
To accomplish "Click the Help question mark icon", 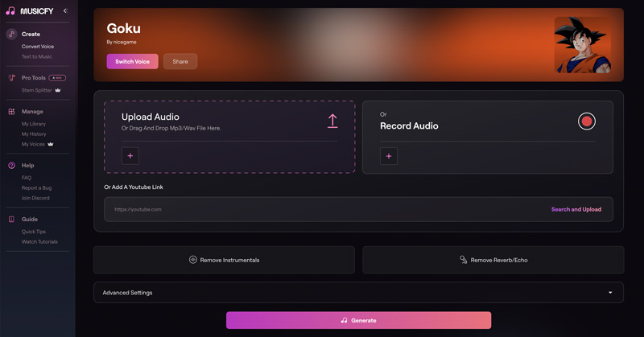I will (11, 166).
